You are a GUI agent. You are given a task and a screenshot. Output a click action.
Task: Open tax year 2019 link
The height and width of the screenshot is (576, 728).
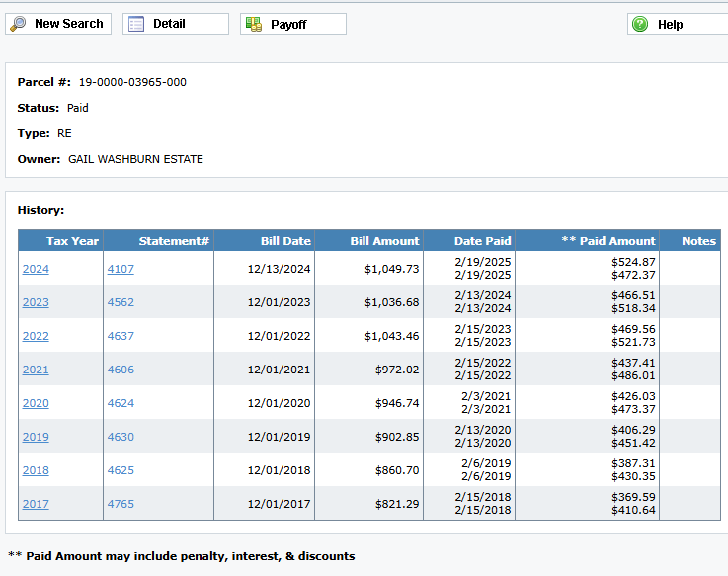[x=36, y=437]
